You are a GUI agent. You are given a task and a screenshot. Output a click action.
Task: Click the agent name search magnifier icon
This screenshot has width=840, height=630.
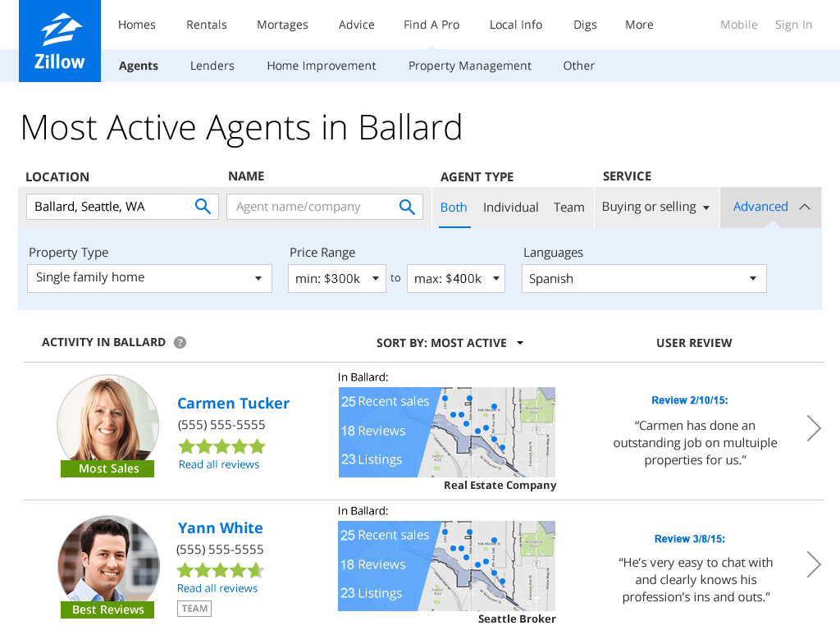click(407, 207)
